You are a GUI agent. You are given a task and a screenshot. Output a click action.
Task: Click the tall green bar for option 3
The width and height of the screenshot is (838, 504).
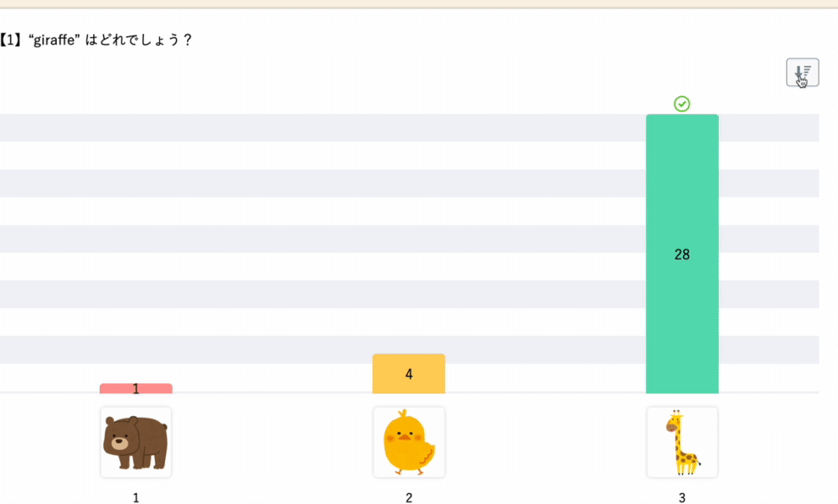click(x=682, y=255)
